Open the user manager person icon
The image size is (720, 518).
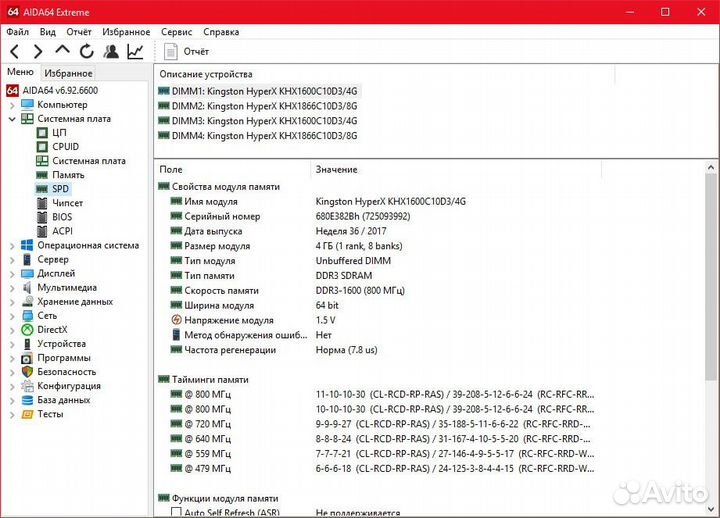[111, 51]
